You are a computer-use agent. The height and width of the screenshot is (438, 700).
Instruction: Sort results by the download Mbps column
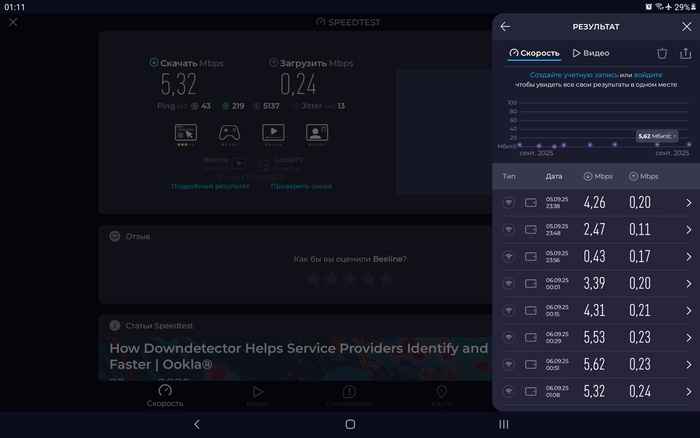pyautogui.click(x=598, y=176)
